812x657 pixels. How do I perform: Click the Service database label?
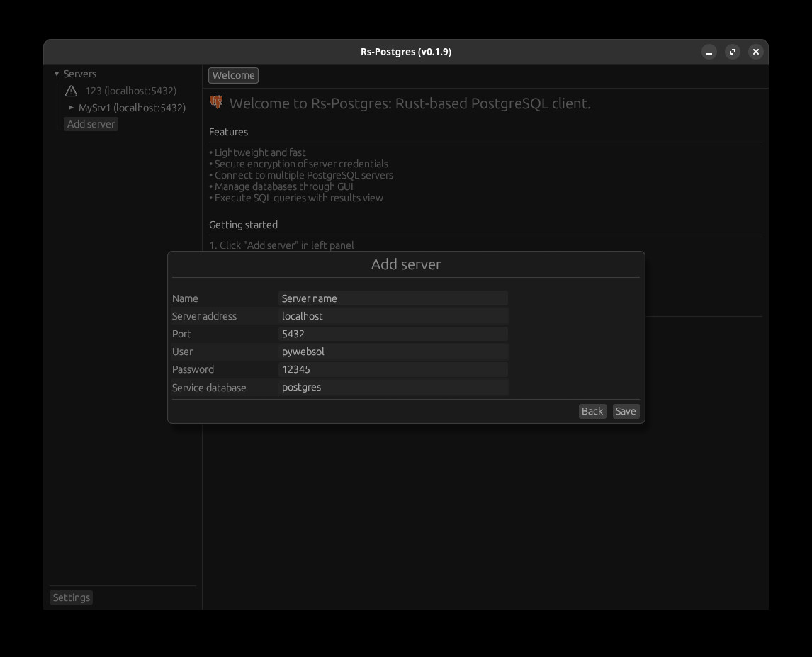click(209, 388)
